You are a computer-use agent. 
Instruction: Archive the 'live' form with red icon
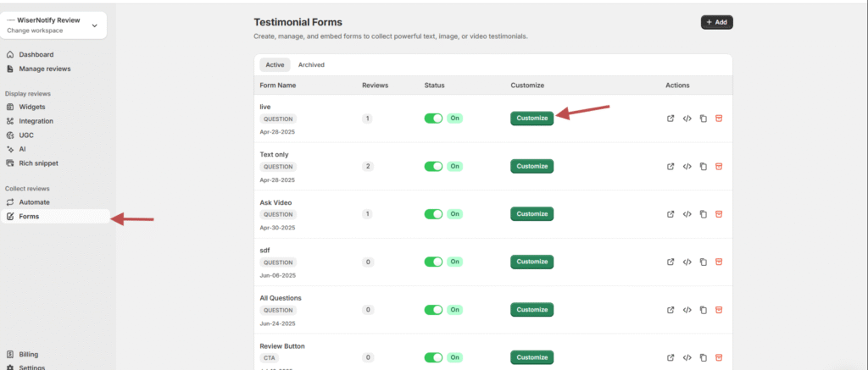pyautogui.click(x=719, y=119)
